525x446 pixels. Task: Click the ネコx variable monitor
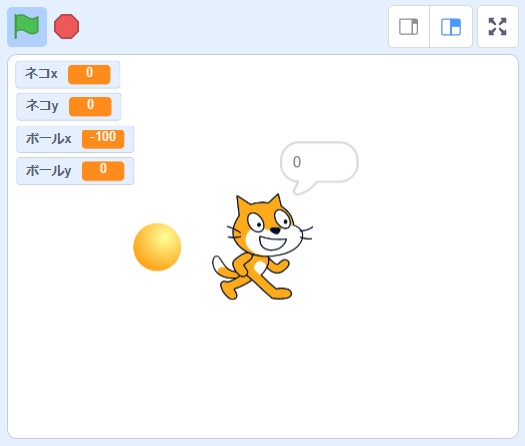[68, 74]
